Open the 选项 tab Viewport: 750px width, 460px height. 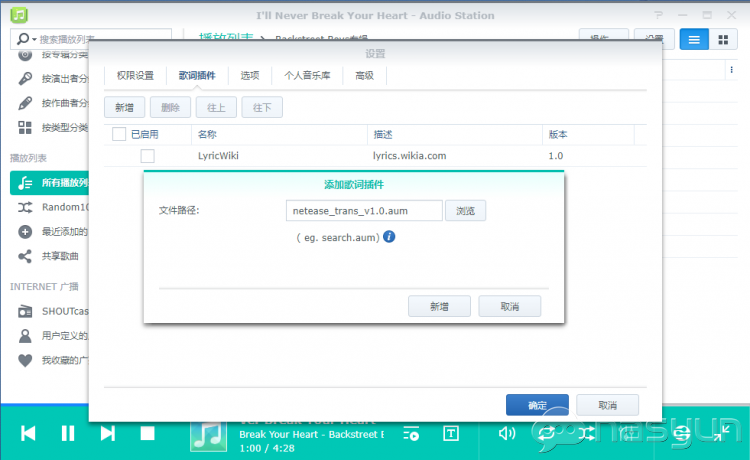tap(250, 76)
